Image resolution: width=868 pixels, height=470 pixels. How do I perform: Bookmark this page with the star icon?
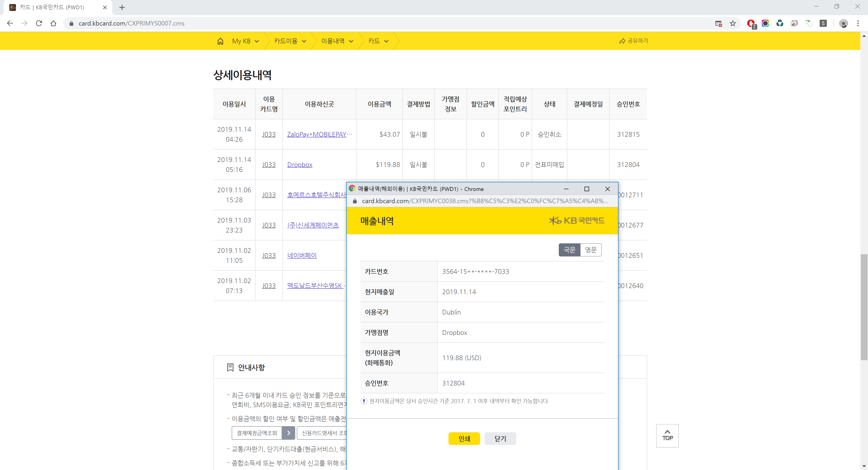(x=733, y=23)
